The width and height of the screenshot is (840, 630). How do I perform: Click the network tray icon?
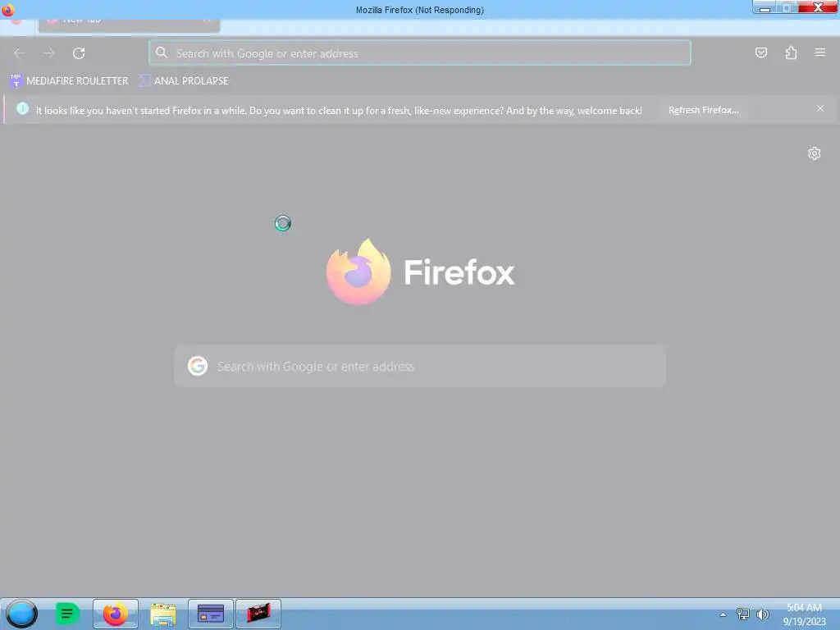coord(742,614)
